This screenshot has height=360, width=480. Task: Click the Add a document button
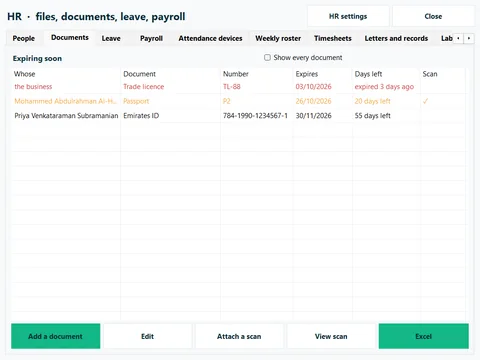(x=56, y=336)
